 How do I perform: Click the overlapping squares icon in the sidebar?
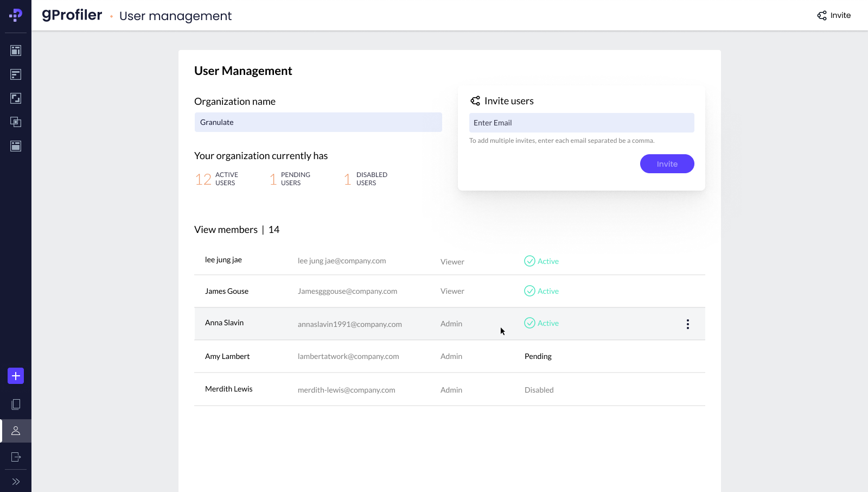click(16, 122)
